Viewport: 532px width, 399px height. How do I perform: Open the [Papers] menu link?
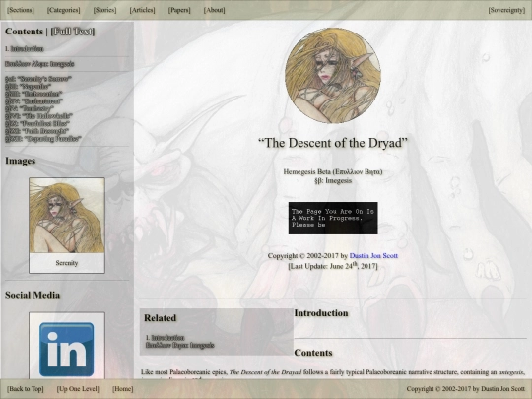click(x=179, y=10)
